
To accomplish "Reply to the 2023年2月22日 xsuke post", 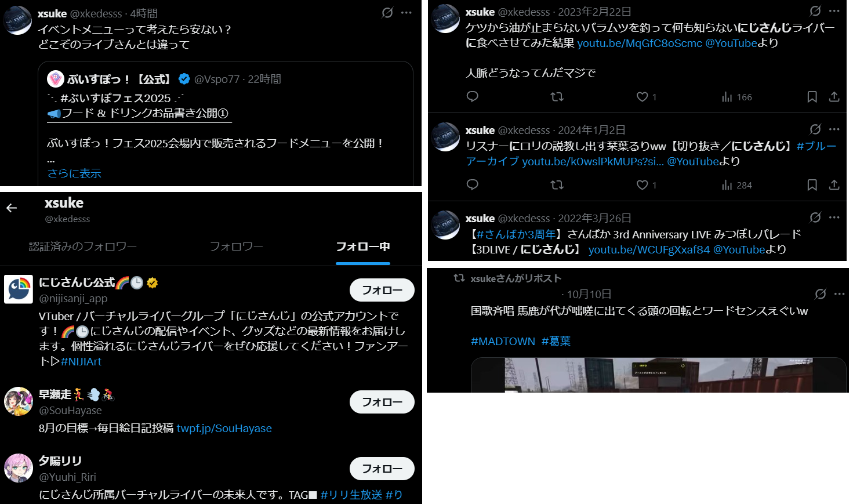I will coord(473,96).
